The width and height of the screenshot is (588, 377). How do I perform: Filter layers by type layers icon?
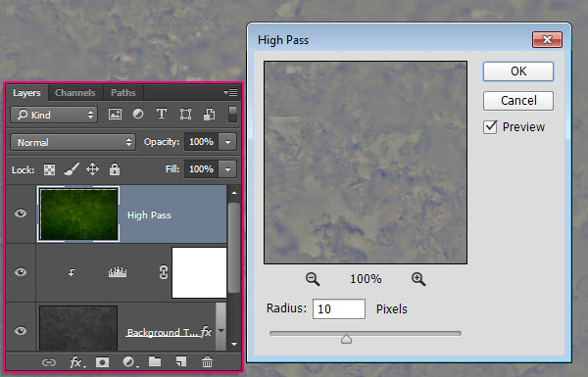(x=162, y=114)
